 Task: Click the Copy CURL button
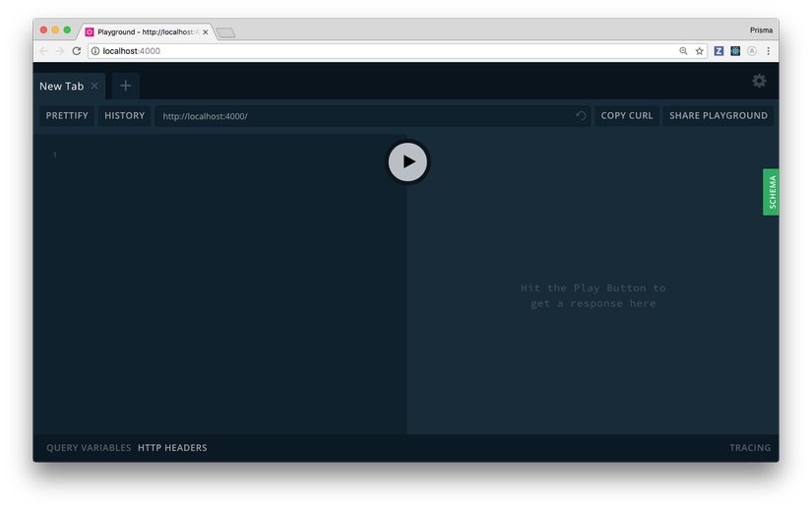point(626,116)
